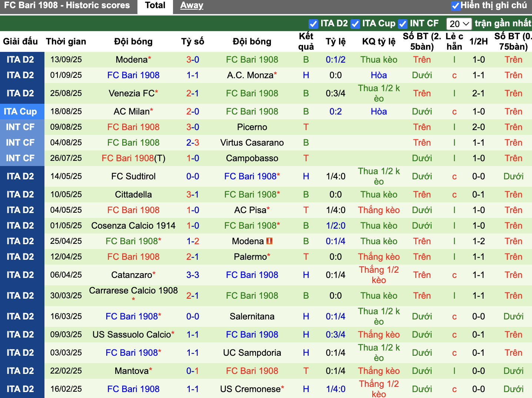Click the 0-1 score of Mantova match

pos(193,371)
